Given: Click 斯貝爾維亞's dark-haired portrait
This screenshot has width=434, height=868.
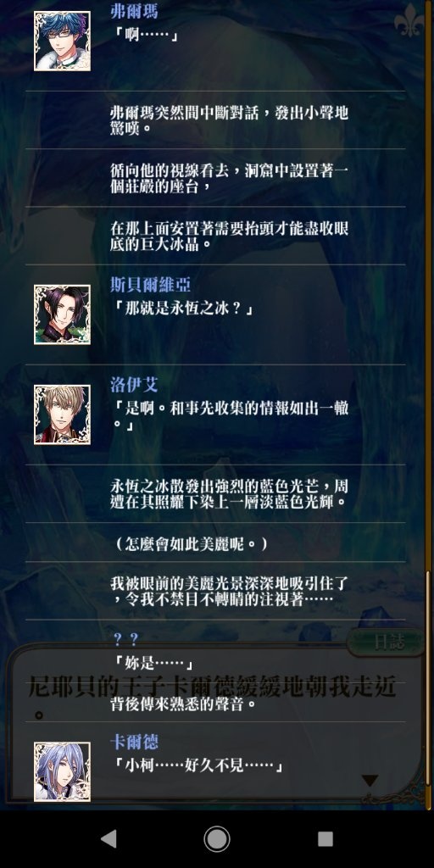Looking at the screenshot, I should click(62, 314).
